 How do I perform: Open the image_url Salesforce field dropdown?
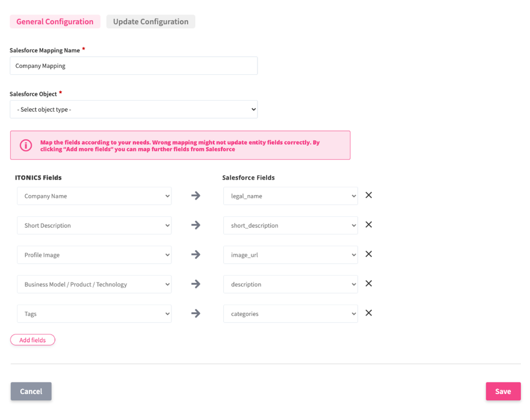tap(290, 255)
